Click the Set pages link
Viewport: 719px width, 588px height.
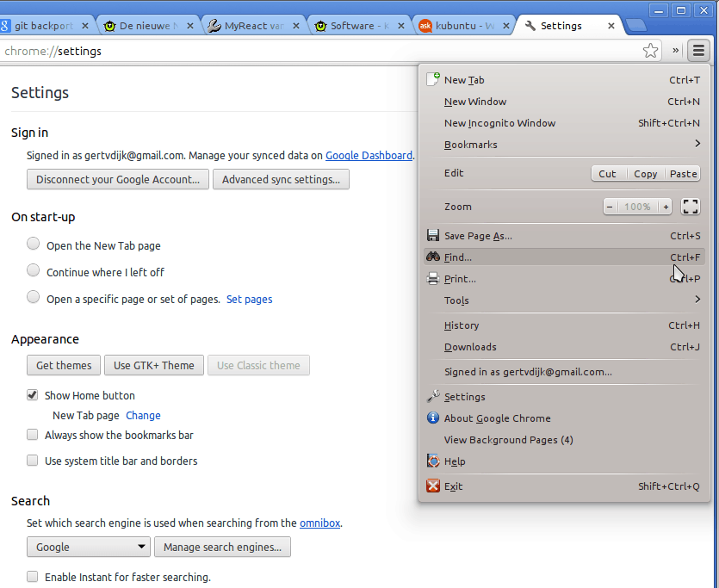point(250,300)
